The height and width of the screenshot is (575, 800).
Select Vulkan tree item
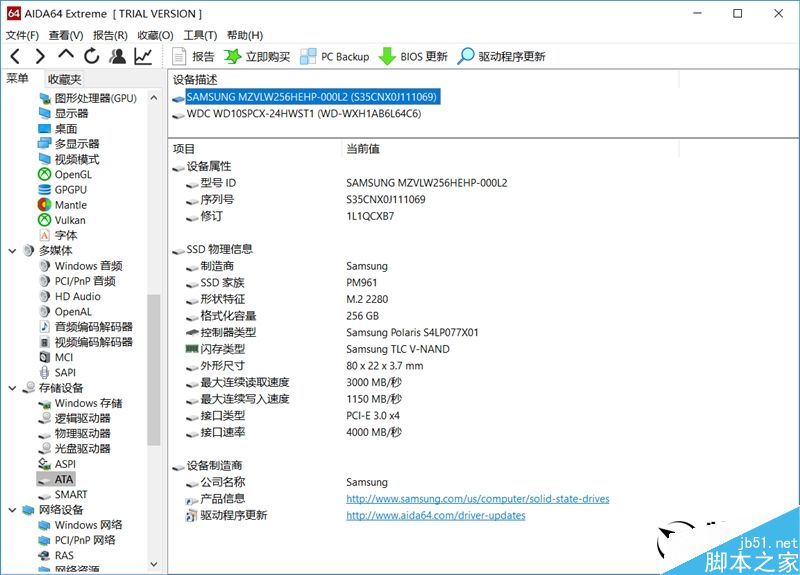pyautogui.click(x=62, y=220)
